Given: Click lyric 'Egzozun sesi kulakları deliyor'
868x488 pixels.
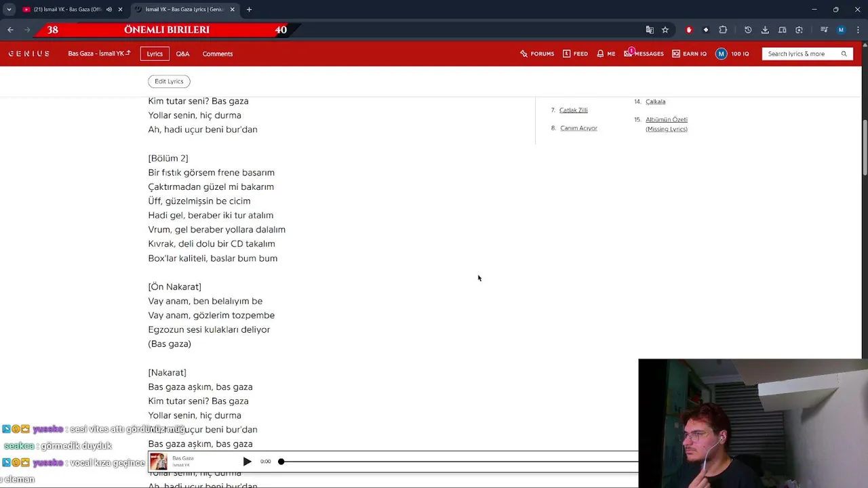Looking at the screenshot, I should tap(209, 329).
